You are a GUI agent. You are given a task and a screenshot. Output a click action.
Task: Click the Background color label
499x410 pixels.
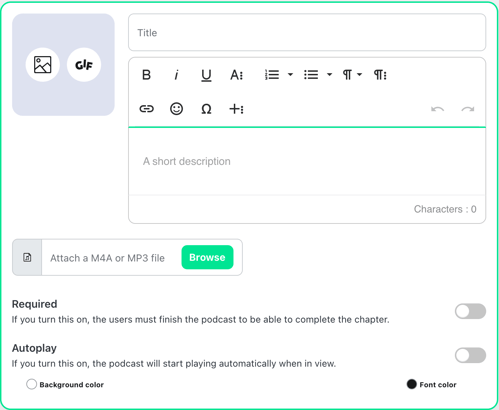(72, 385)
